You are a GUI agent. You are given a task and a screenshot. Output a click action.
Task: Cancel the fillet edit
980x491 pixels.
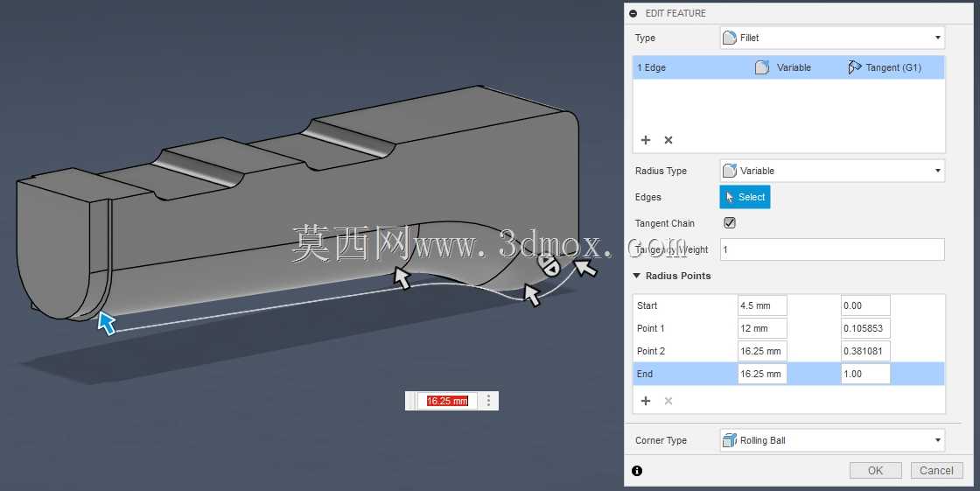936,470
